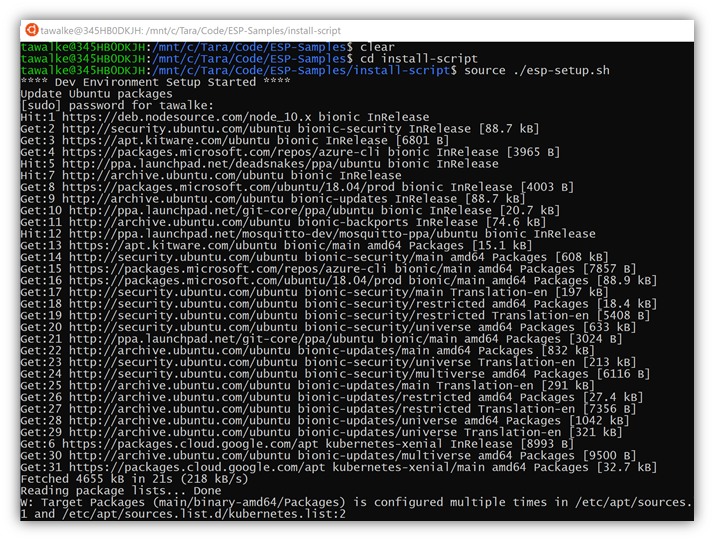The image size is (714, 541).
Task: Click the 'clear' command on first line
Action: tap(377, 47)
